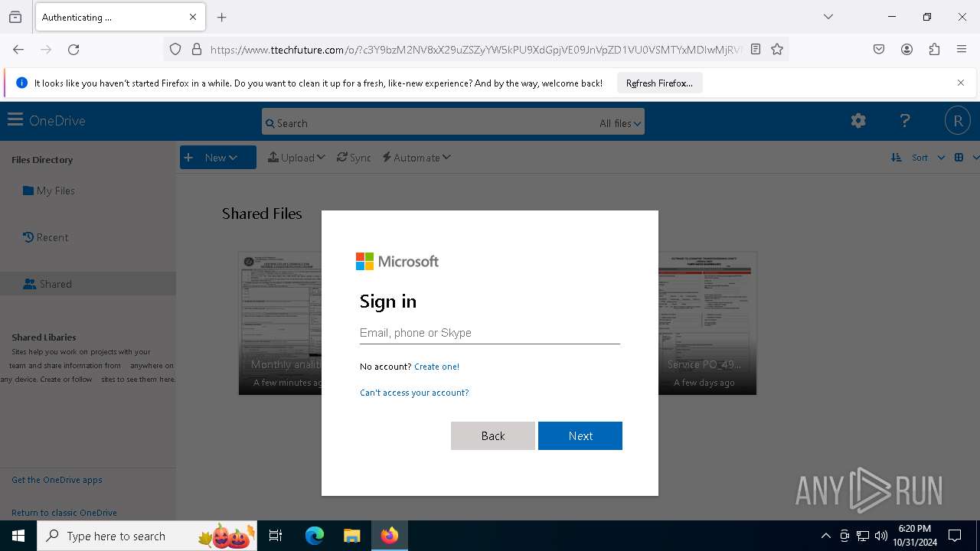Open OneDrive settings gear

coord(858,120)
